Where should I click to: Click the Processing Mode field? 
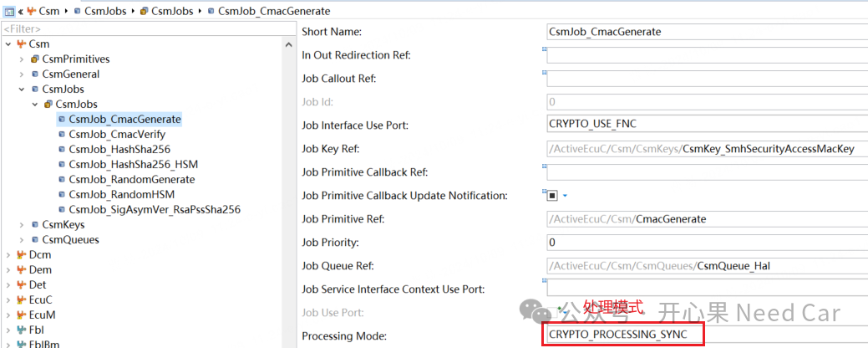622,335
